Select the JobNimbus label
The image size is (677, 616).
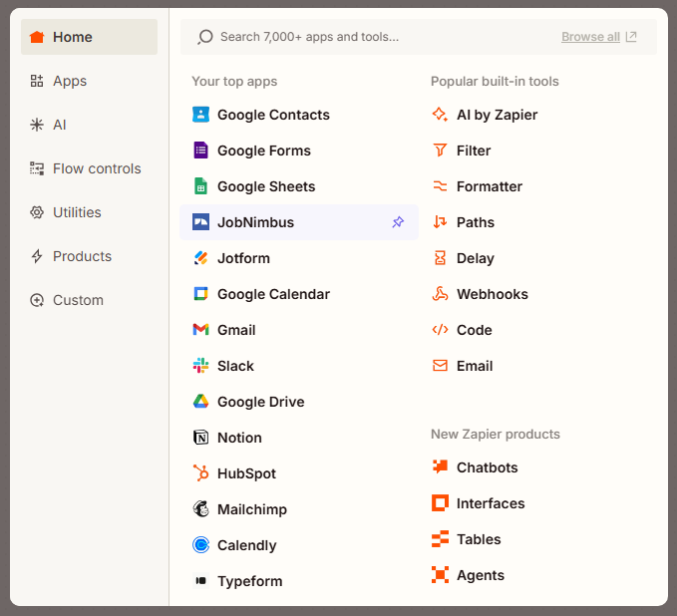(x=255, y=222)
